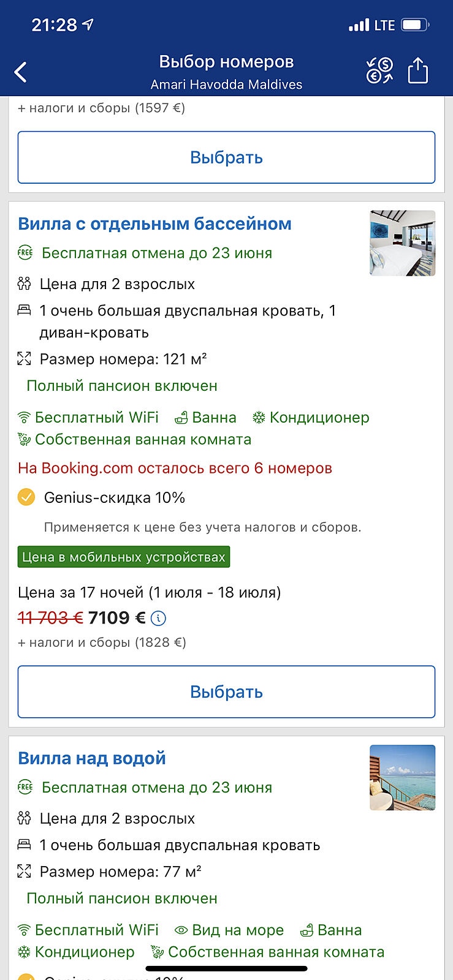
Task: Tap the sea view eye icon
Action: click(x=181, y=930)
